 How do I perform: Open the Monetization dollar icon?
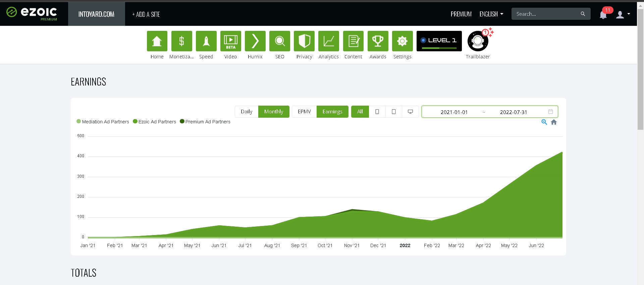(181, 41)
